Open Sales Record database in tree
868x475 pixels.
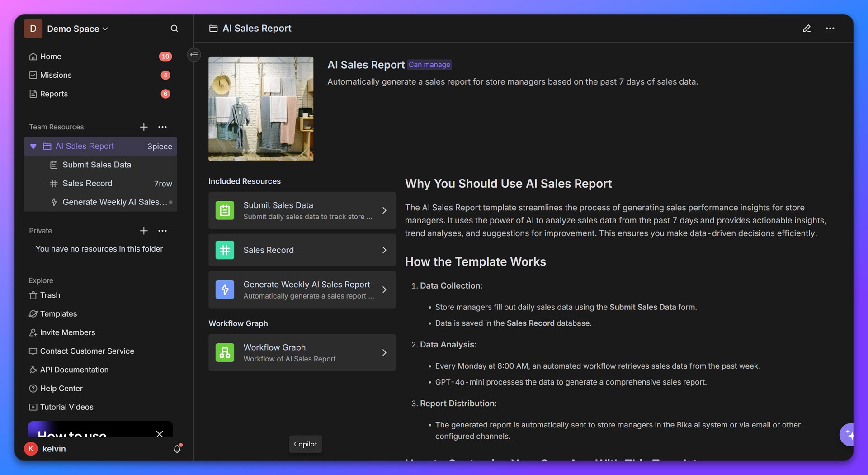[100, 183]
